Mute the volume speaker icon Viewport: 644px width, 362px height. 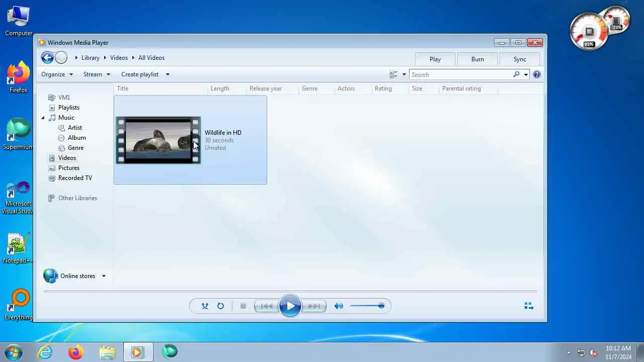[x=339, y=306]
